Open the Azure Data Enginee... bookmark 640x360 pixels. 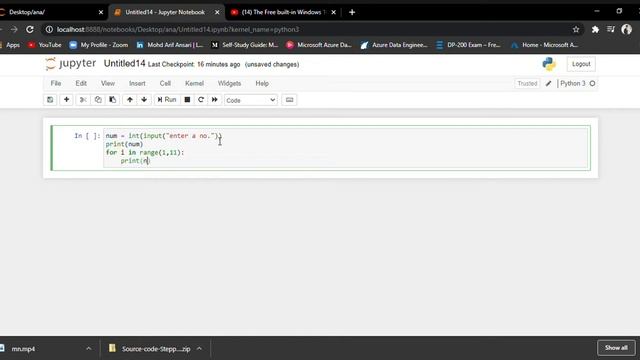click(x=394, y=45)
